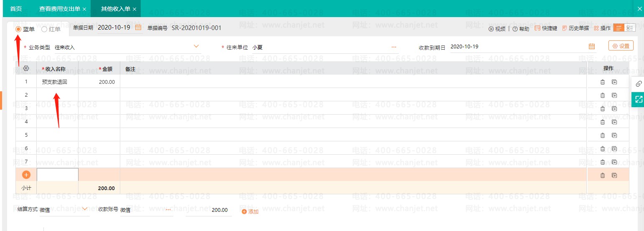The height and width of the screenshot is (231, 644).
Task: Close the 查看费用支出单 tab
Action: (x=84, y=9)
